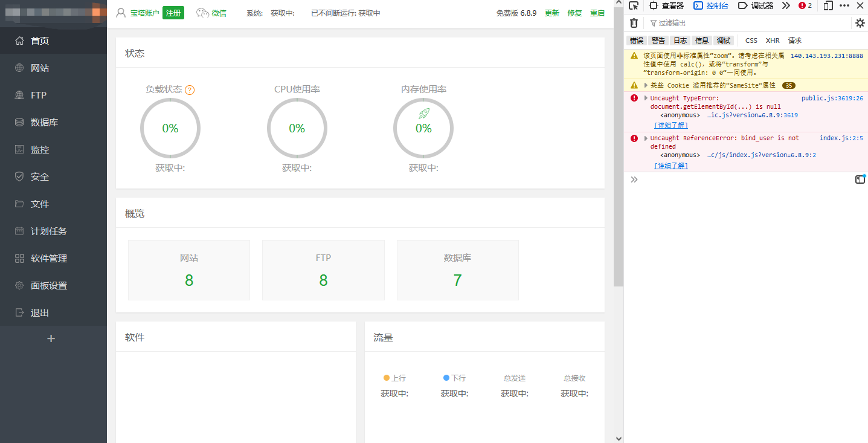The height and width of the screenshot is (443, 868).
Task: Click 退出 to log out
Action: (53, 313)
